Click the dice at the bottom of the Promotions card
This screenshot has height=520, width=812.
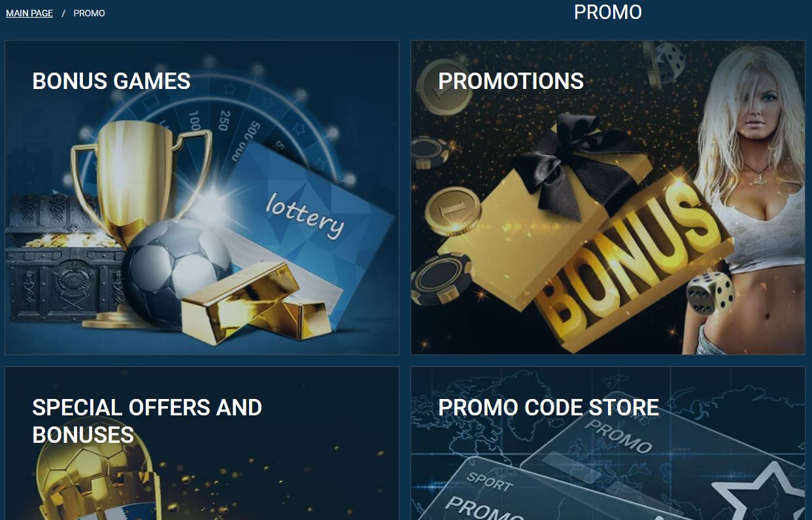710,294
